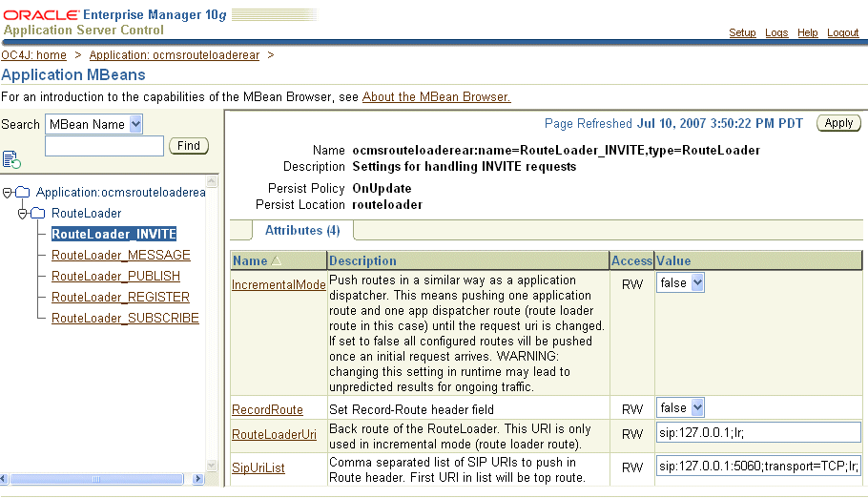868x498 pixels.
Task: Click the tree scroll right arrow
Action: (x=197, y=479)
